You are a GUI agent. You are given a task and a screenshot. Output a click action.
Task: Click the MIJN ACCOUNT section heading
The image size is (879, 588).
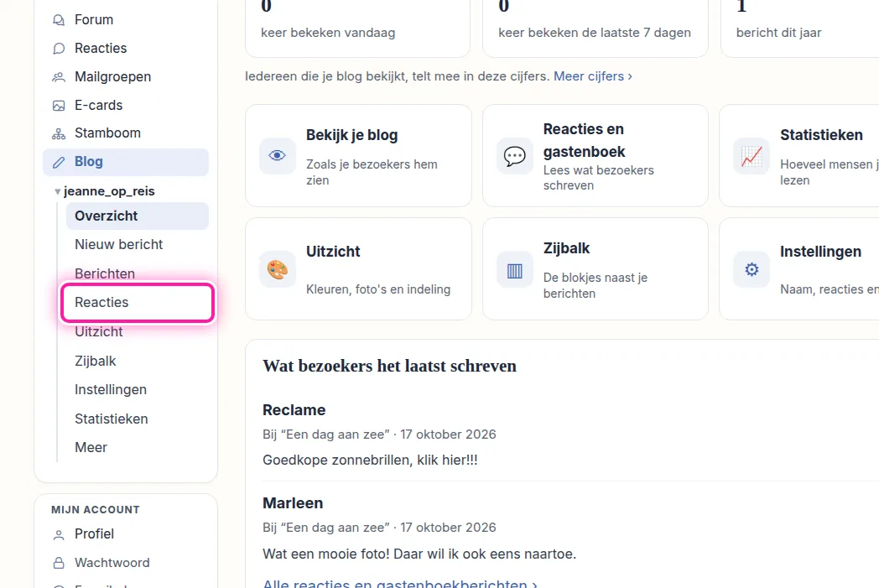pos(96,509)
